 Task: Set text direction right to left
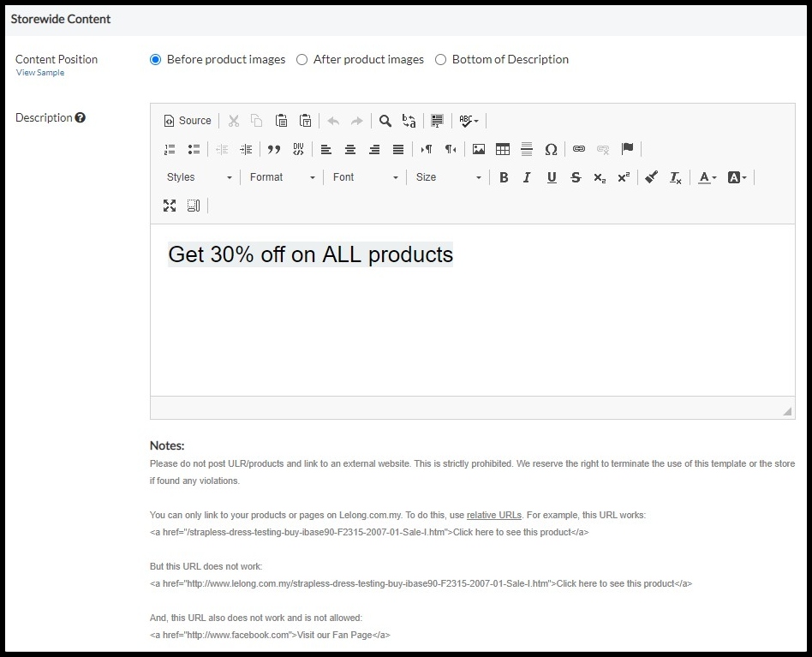point(451,149)
